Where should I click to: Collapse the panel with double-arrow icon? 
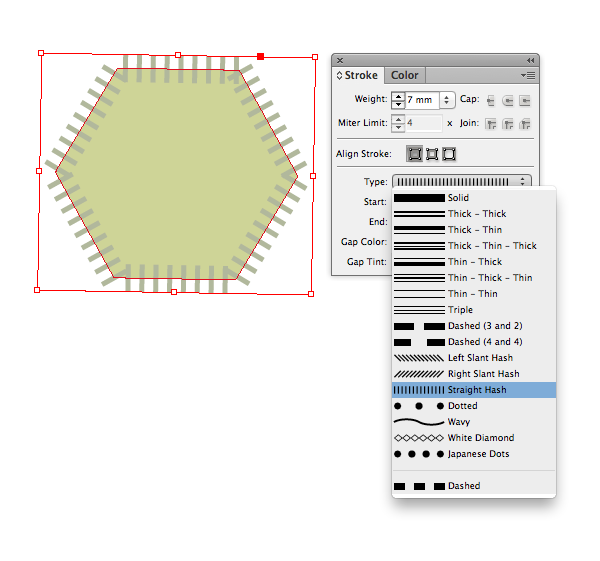pyautogui.click(x=530, y=60)
